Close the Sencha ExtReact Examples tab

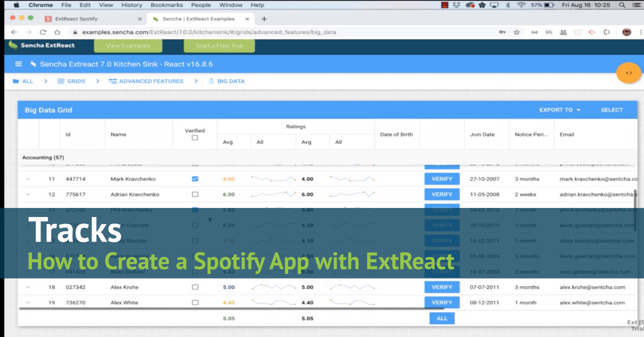coord(247,19)
